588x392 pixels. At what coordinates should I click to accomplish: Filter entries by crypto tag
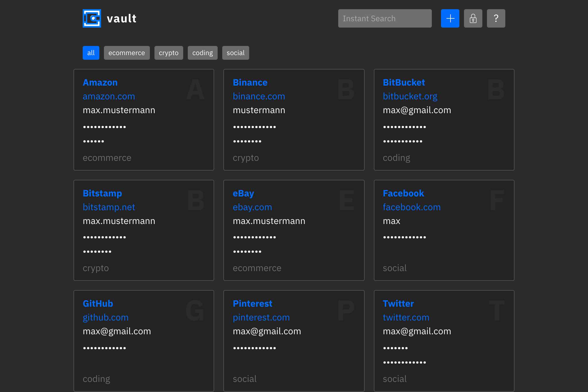[169, 53]
